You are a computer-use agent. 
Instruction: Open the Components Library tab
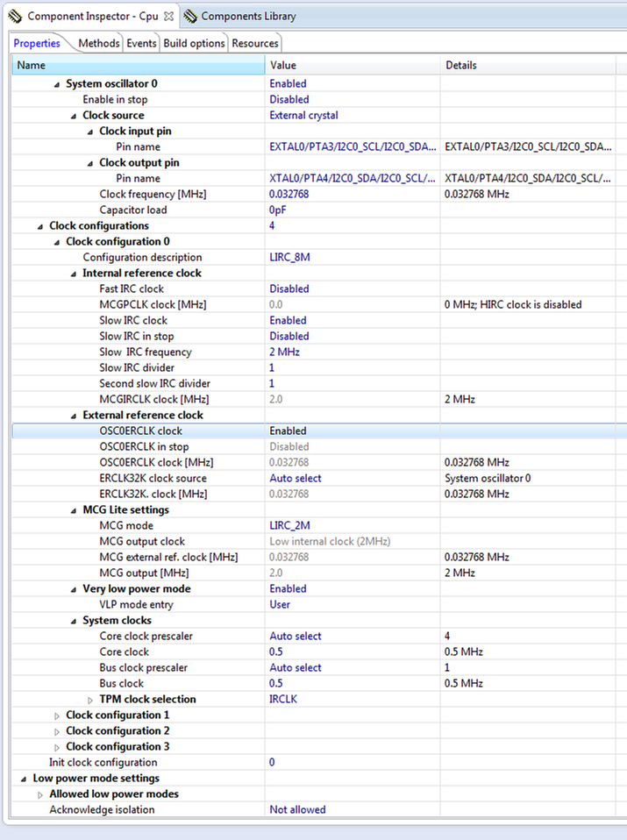[248, 16]
